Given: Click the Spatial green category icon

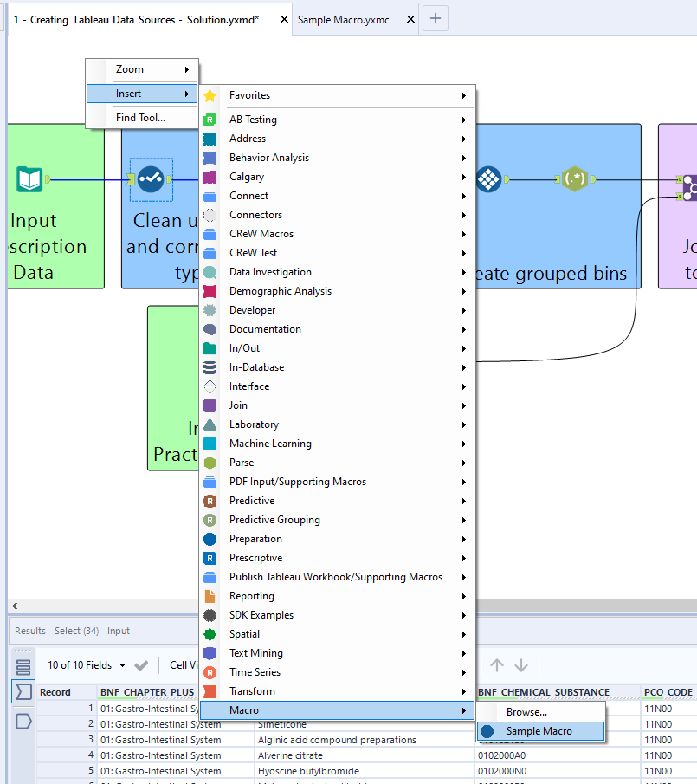Looking at the screenshot, I should [x=210, y=634].
